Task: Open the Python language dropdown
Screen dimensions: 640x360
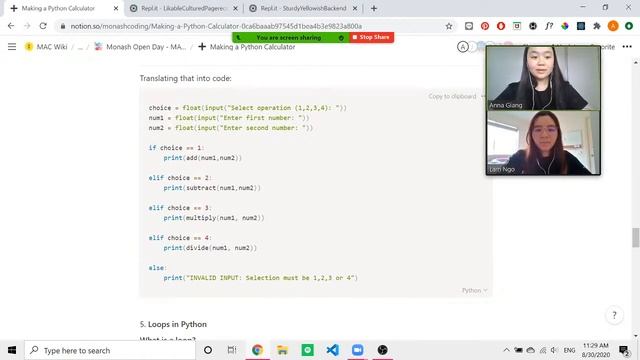Action: pyautogui.click(x=474, y=290)
